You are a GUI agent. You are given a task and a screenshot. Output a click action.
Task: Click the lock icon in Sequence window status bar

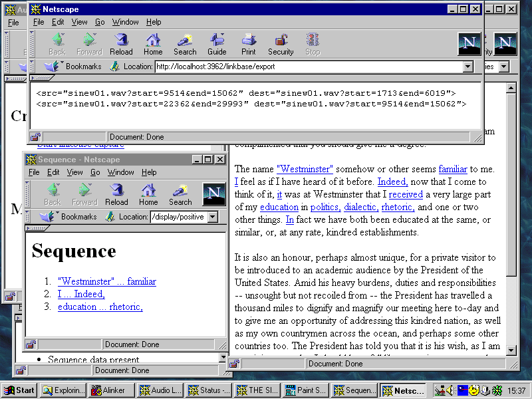[31, 344]
